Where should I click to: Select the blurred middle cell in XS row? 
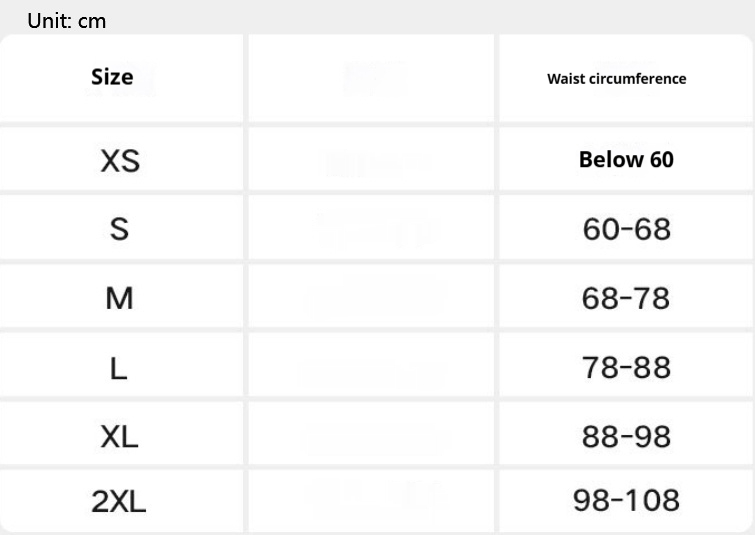tap(372, 160)
